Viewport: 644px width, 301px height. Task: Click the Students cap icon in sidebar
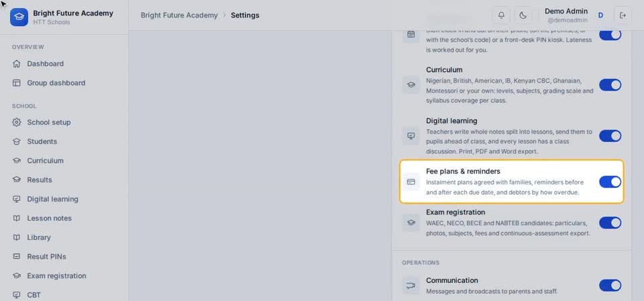tap(16, 142)
